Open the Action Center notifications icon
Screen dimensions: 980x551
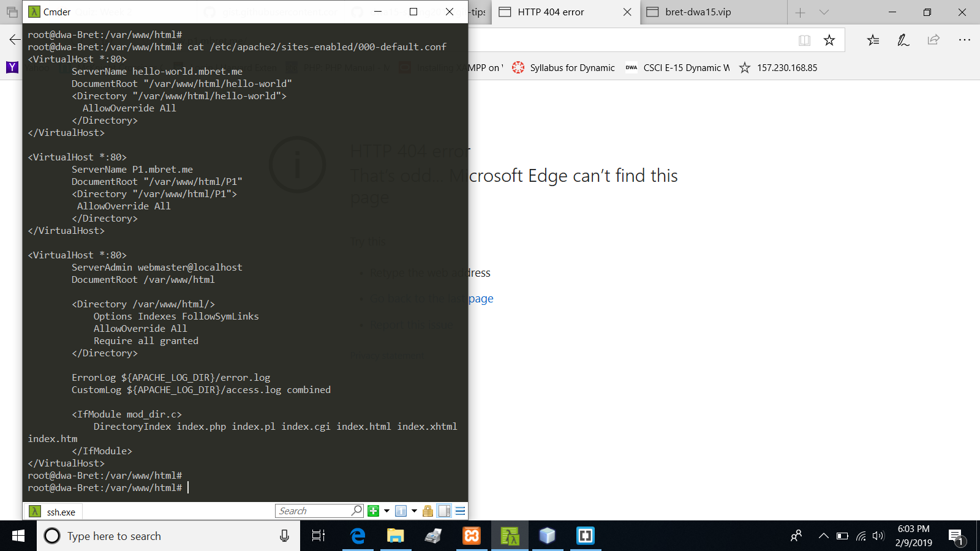pos(956,537)
